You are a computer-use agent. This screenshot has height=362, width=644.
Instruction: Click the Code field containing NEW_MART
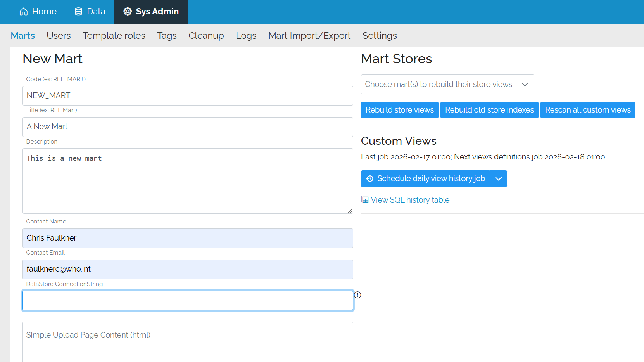(x=188, y=95)
